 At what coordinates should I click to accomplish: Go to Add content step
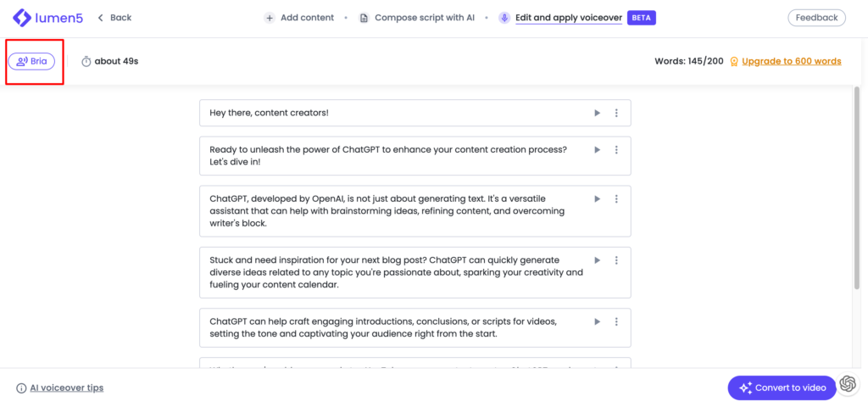(299, 18)
